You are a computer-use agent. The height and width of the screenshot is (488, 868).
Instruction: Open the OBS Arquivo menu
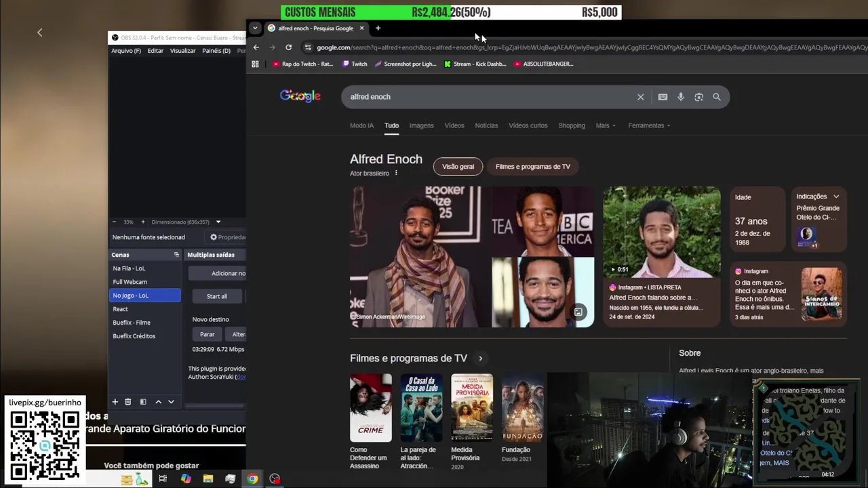pyautogui.click(x=126, y=51)
